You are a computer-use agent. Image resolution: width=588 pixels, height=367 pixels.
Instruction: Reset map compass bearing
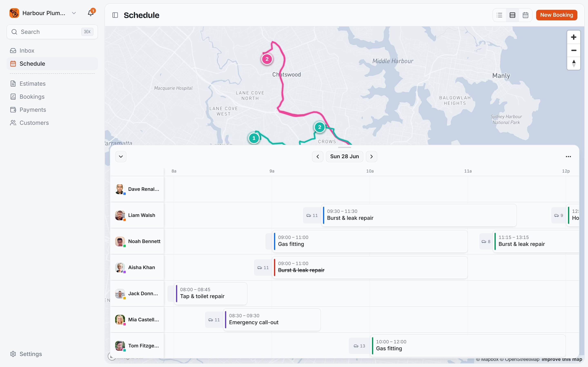coord(574,63)
